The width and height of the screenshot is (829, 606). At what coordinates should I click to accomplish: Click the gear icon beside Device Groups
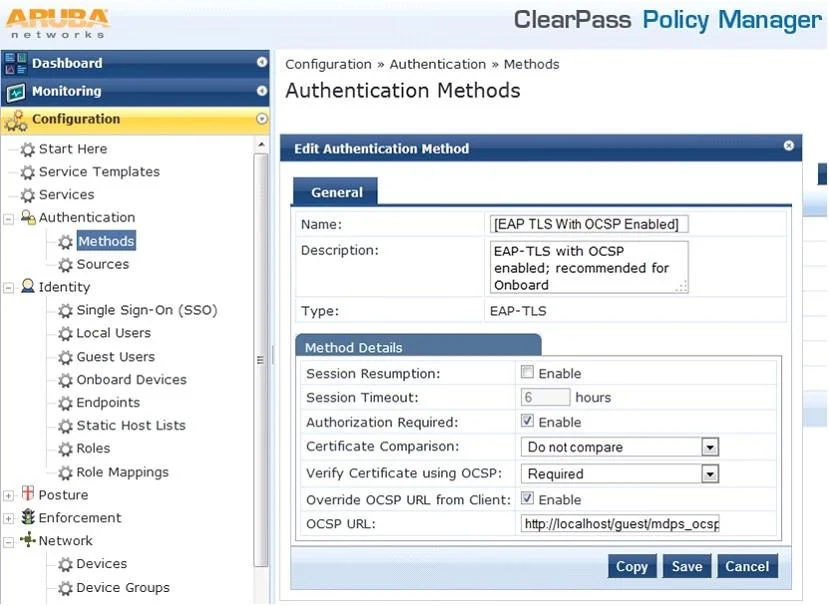66,588
